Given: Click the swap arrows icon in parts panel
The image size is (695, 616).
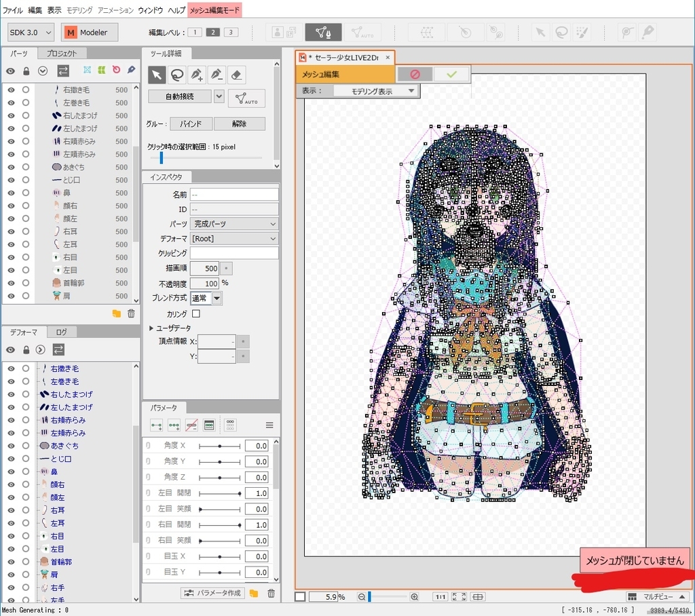Looking at the screenshot, I should coord(63,71).
